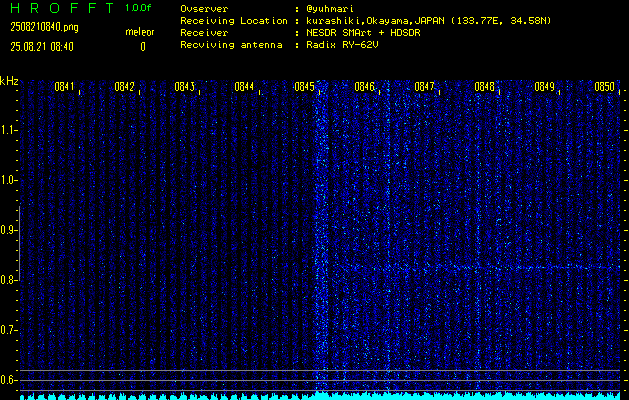This screenshot has height=400, width=629.
Task: Click the Receiving Location field label
Action: pos(234,21)
